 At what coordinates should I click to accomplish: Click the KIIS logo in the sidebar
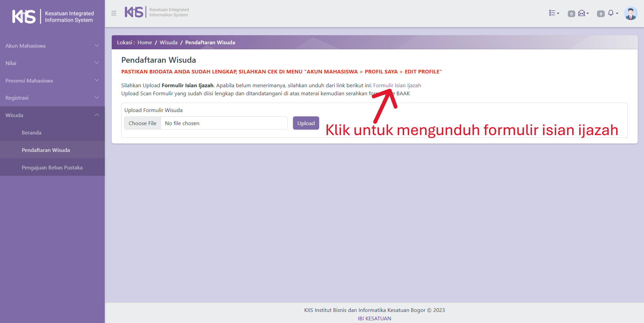(52, 16)
